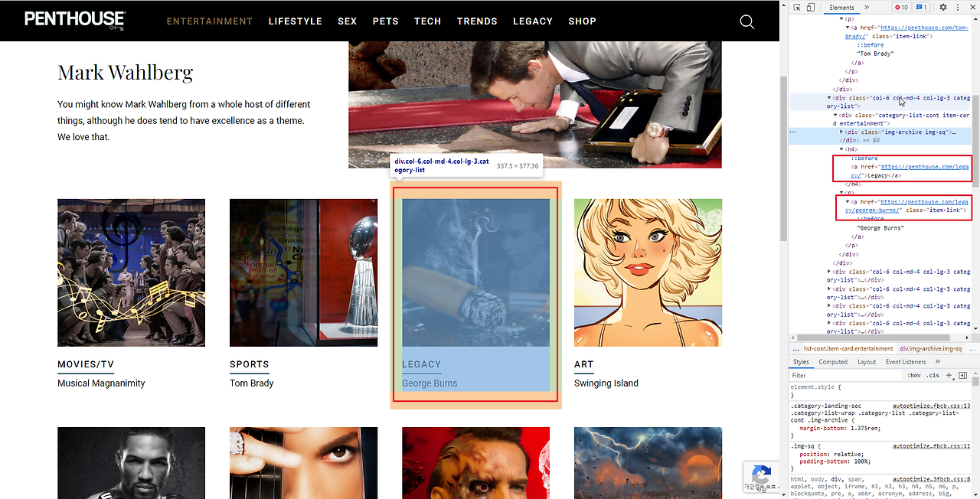Image resolution: width=980 pixels, height=499 pixels.
Task: Select the list-cont.item-card.entertainment breadcrumb
Action: (x=848, y=348)
